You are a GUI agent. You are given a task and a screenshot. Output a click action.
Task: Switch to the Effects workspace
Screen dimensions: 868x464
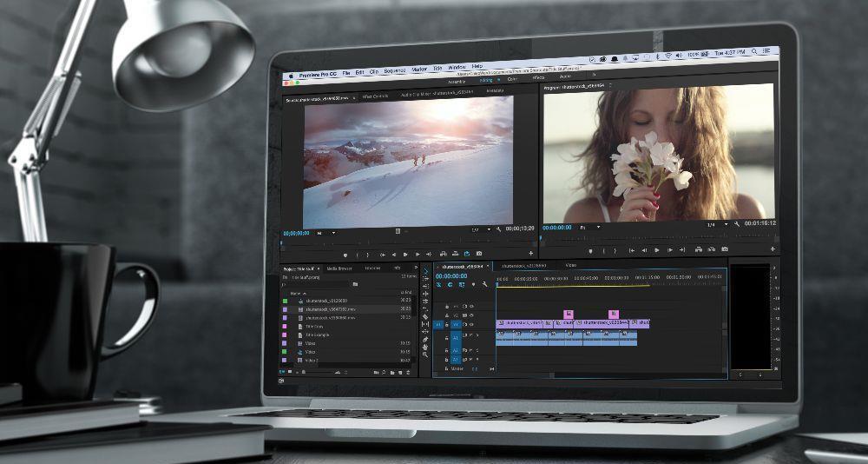(538, 77)
